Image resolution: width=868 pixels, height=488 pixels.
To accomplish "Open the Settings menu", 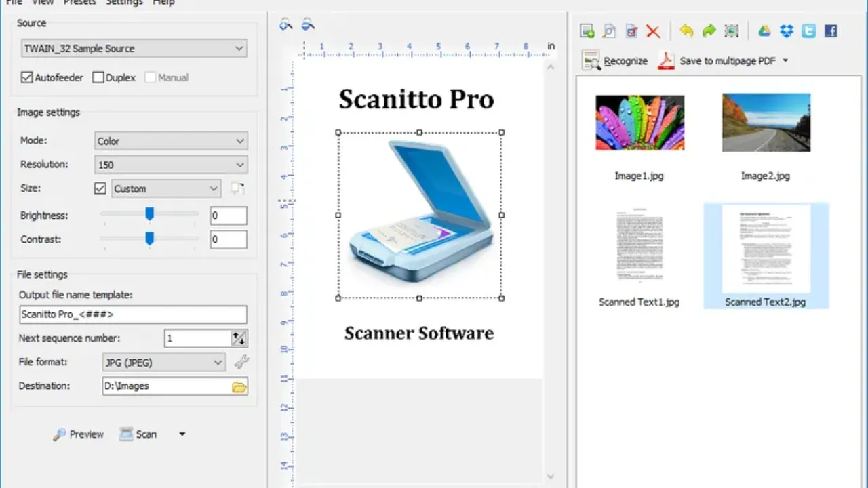I will (124, 2).
